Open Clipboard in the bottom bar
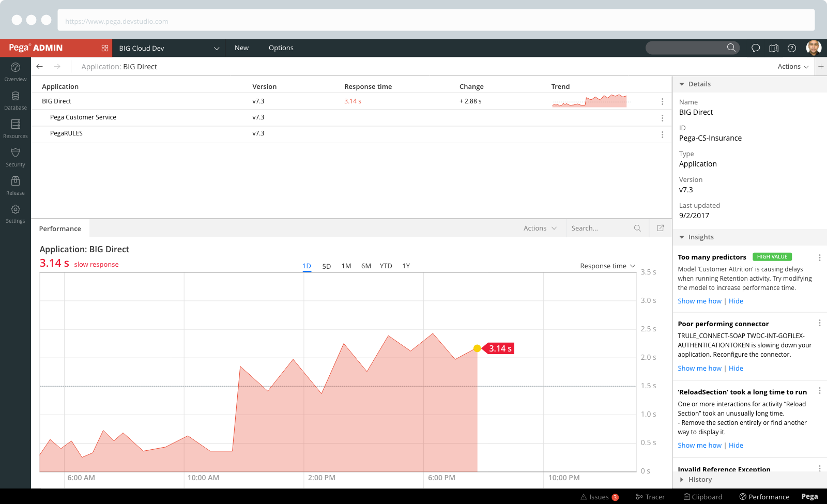 (x=703, y=497)
